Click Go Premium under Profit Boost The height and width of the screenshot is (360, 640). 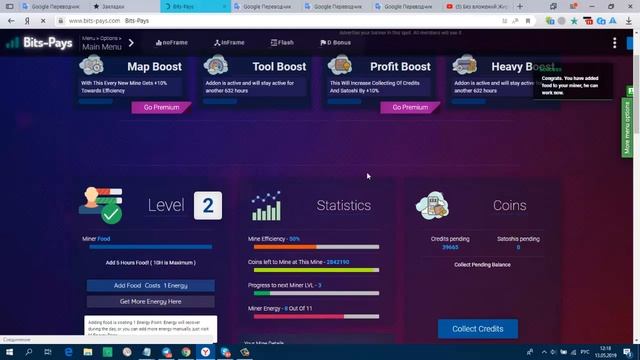[410, 107]
